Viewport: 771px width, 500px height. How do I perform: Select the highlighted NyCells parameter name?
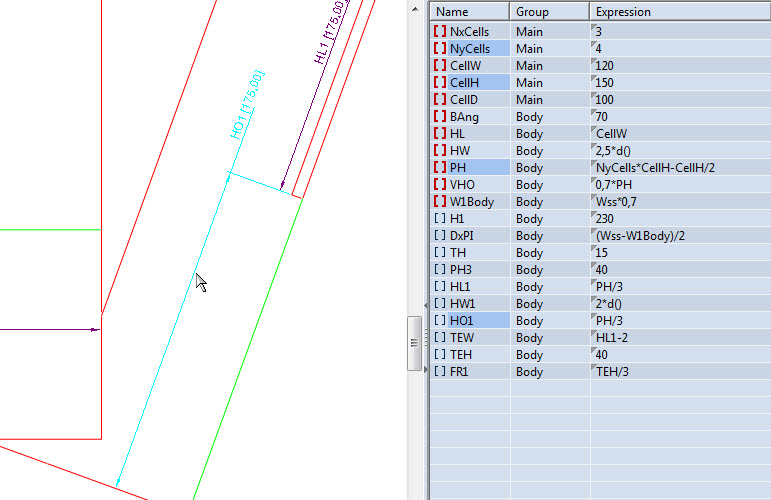coord(470,49)
